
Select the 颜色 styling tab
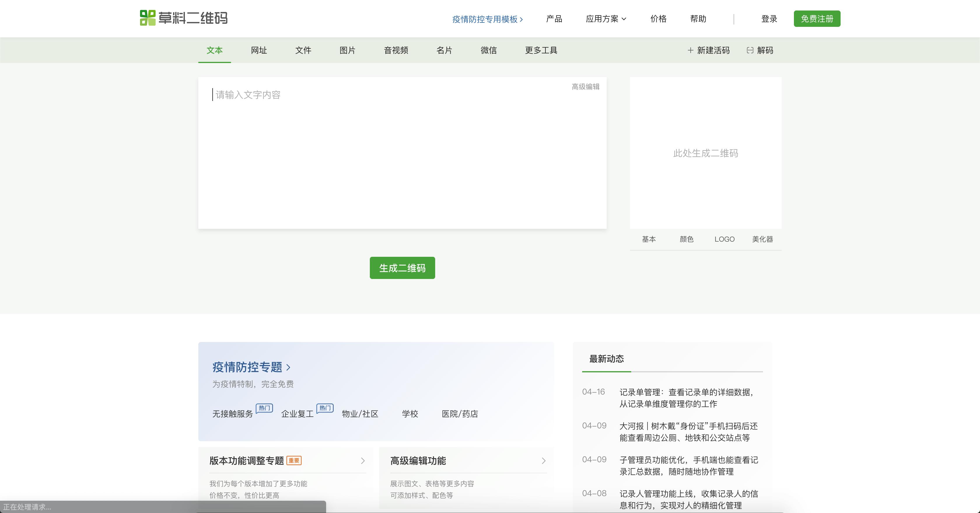click(x=687, y=239)
